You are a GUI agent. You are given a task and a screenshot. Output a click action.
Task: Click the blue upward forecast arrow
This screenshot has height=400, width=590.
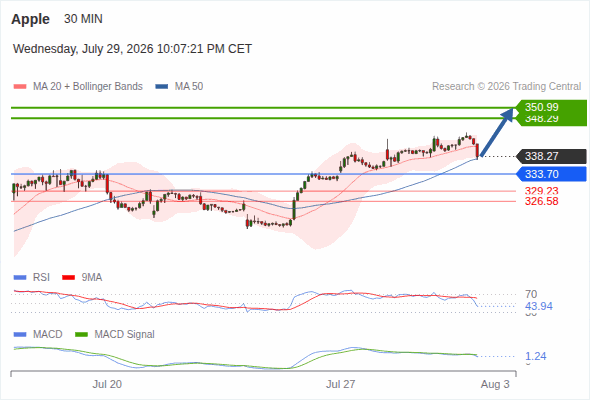coord(497,132)
